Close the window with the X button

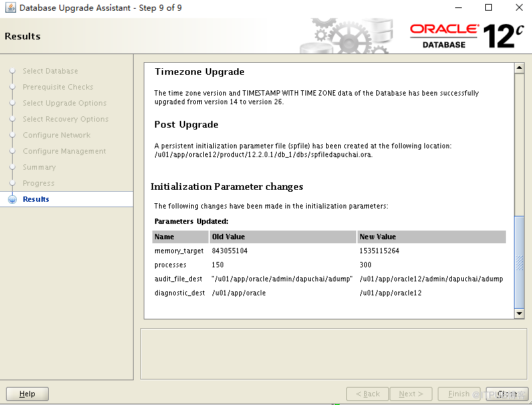click(519, 7)
